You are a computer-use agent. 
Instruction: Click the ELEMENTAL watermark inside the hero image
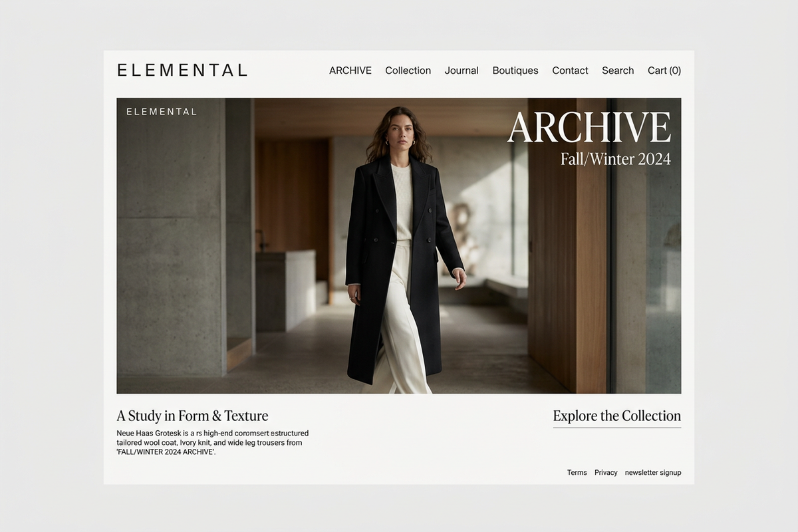162,112
